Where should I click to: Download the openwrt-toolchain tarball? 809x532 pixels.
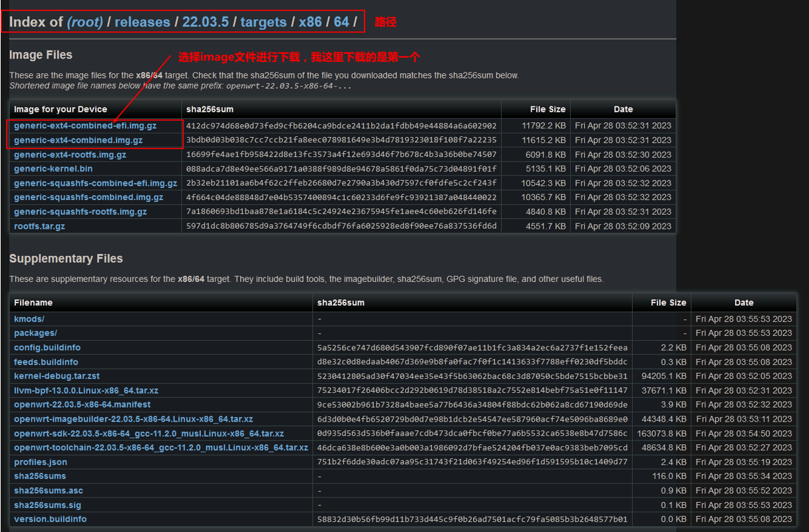[161, 448]
